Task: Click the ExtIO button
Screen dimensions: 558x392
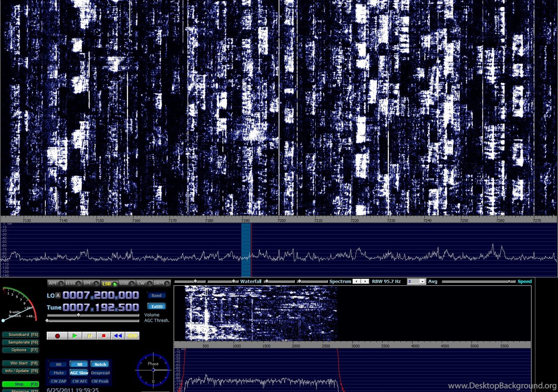Action: point(157,307)
